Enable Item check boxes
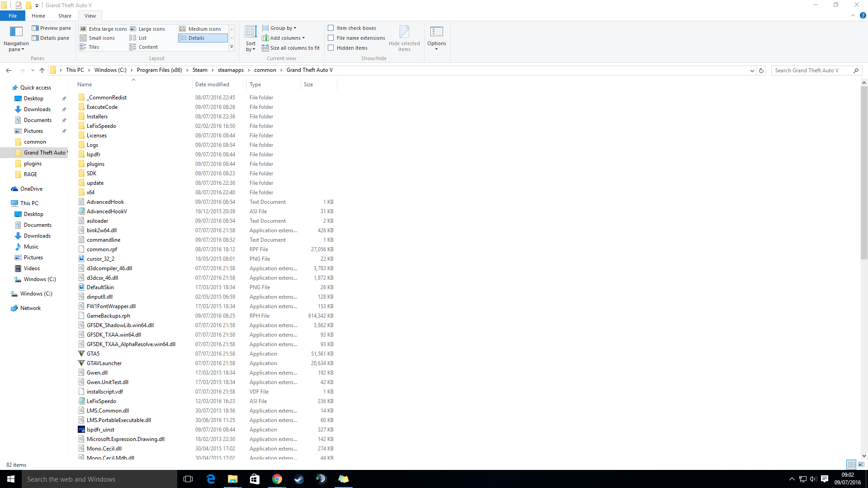Screen dimensions: 868x488 pos(331,28)
